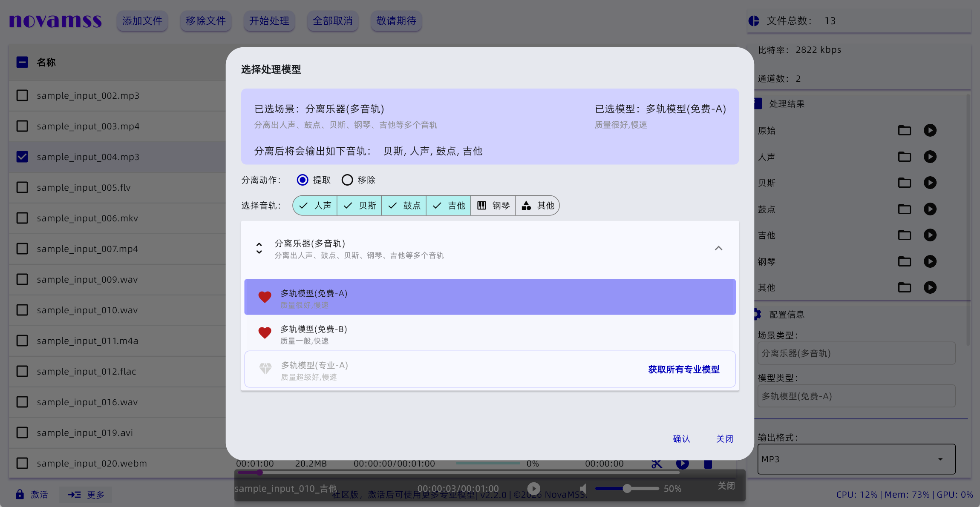Play the 其他 result track
The width and height of the screenshot is (980, 507).
(930, 287)
